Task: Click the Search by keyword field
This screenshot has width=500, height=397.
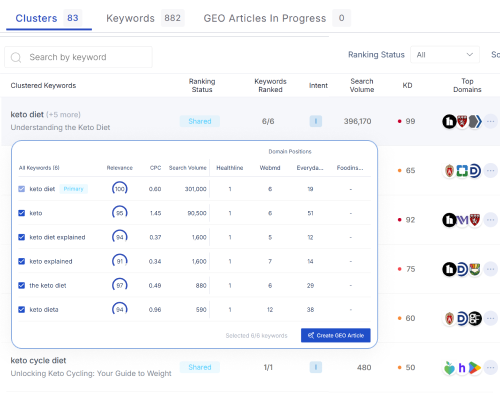Action: pyautogui.click(x=78, y=57)
